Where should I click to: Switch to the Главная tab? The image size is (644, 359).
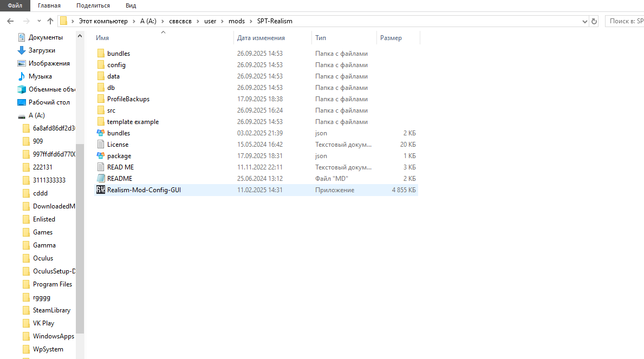pos(49,5)
